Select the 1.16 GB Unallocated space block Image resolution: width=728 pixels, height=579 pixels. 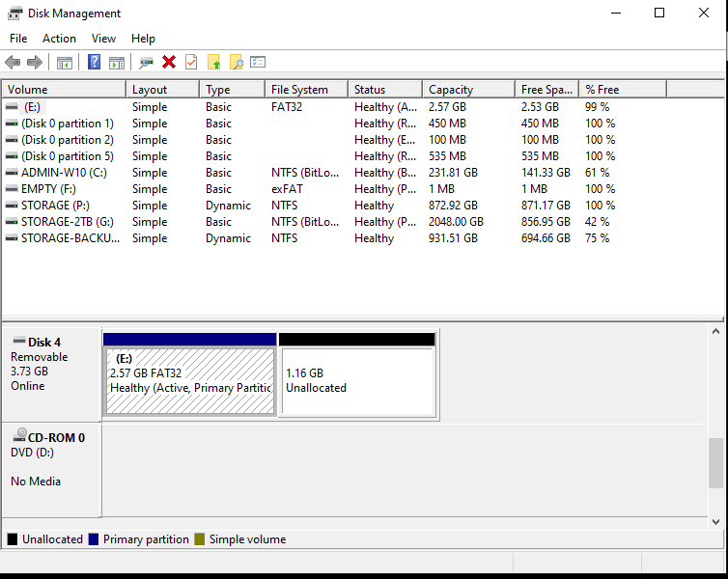pyautogui.click(x=357, y=380)
